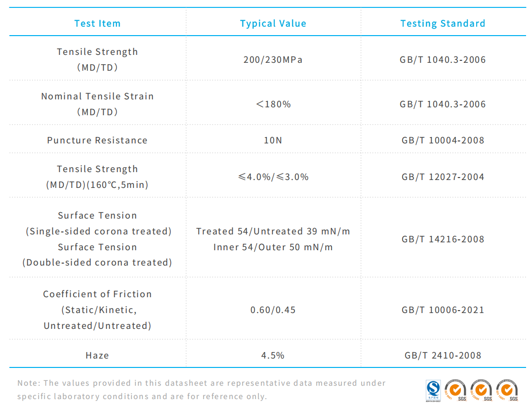Click the datasheet note text at bottom
Screen dimensions: 532x408
tap(202, 390)
